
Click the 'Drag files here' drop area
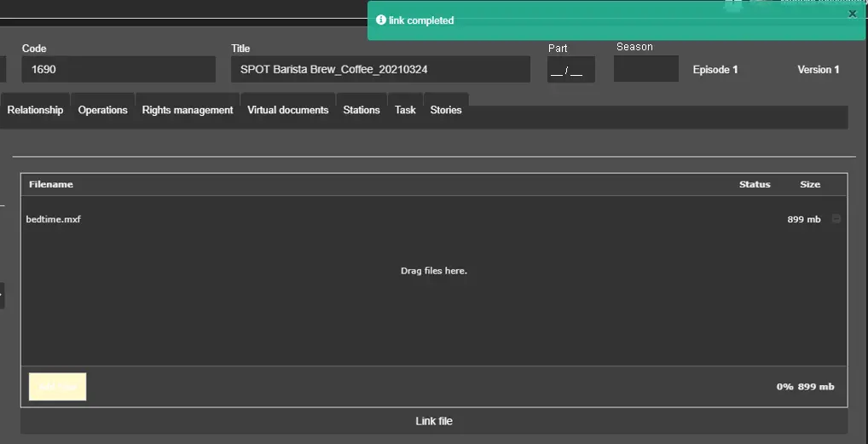[433, 271]
